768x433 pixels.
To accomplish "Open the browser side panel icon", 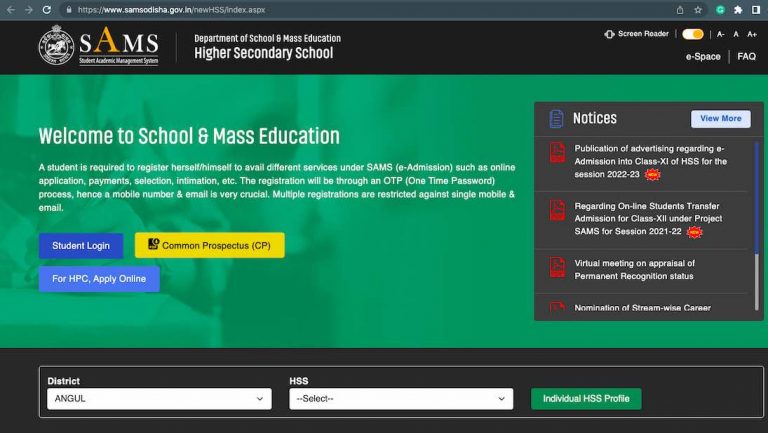I will tap(755, 9).
